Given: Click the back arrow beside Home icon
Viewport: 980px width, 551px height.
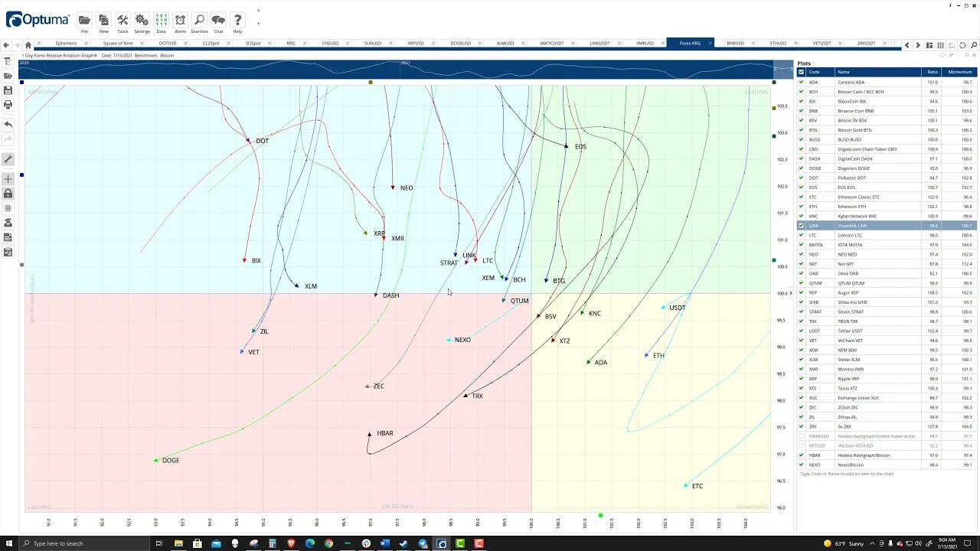Looking at the screenshot, I should click(6, 44).
